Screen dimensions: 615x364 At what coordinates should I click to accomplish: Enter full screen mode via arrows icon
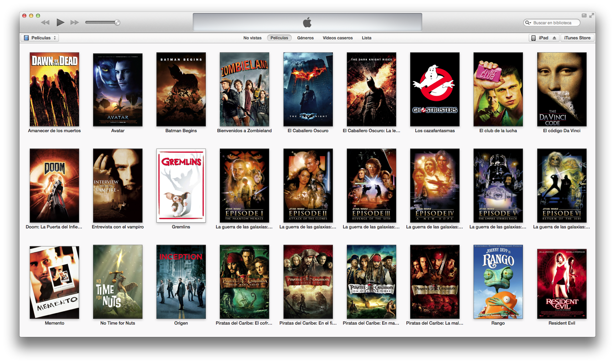591,15
